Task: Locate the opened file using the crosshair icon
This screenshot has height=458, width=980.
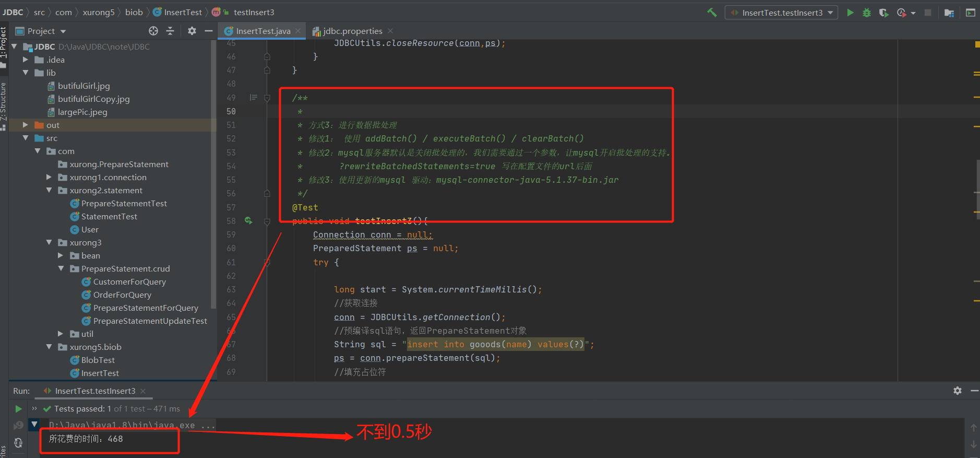Action: [153, 31]
